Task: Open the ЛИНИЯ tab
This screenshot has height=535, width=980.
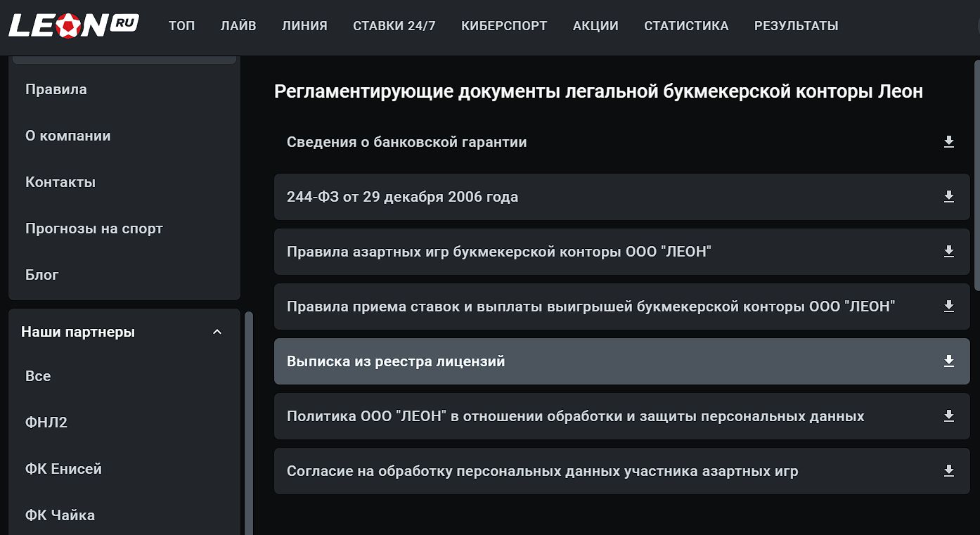Action: pos(304,26)
